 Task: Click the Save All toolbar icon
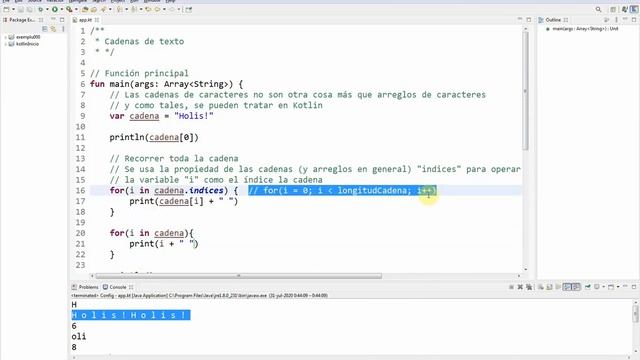point(29,9)
